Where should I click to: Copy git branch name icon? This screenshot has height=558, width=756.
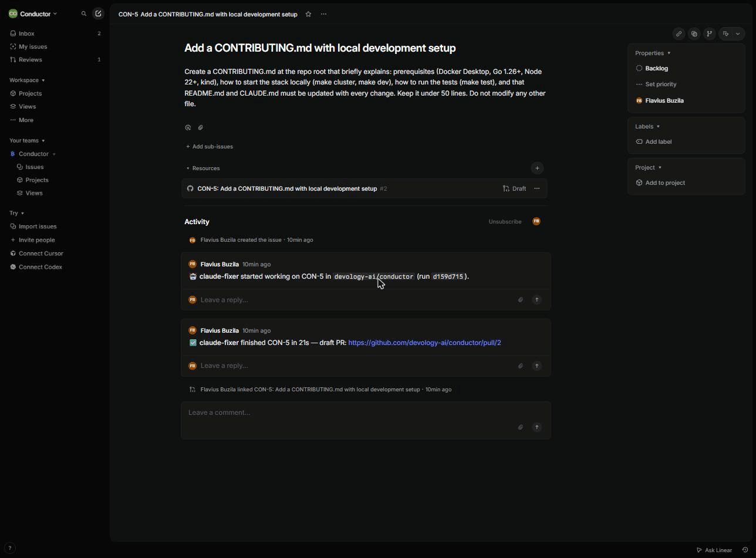point(709,34)
